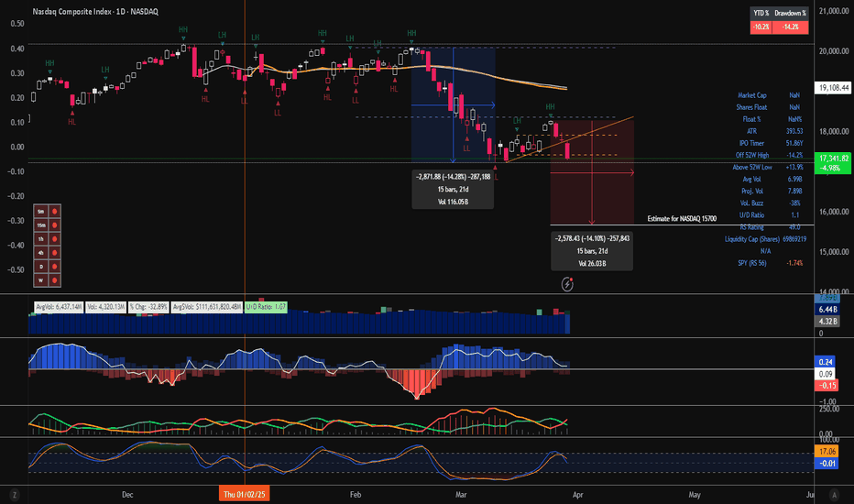Screen dimensions: 854x504
Task: Click the 1h timeframe cell
Action: (x=41, y=238)
